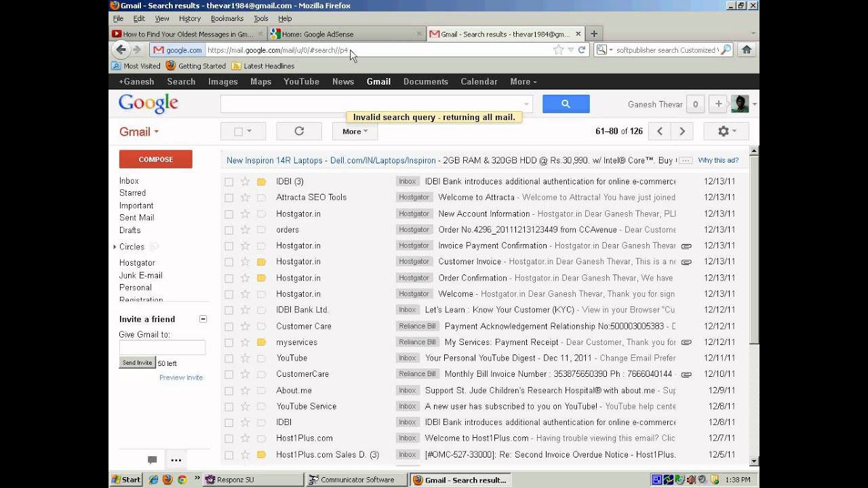This screenshot has width=868, height=488.
Task: Toggle importance marker on About.me message
Action: tap(261, 390)
